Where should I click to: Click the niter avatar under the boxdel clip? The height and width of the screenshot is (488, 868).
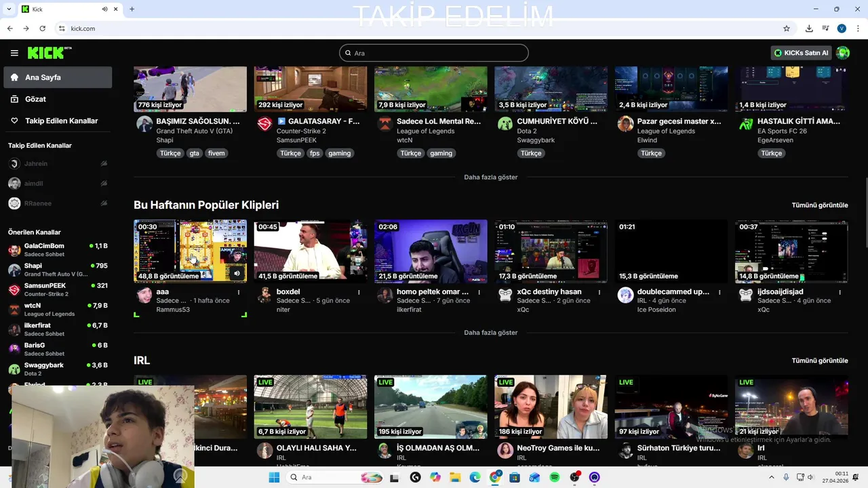[264, 294]
